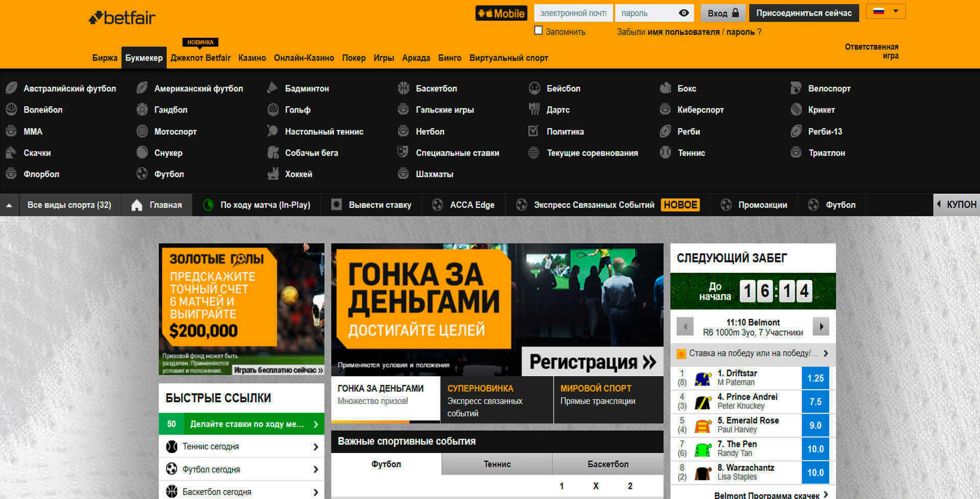Advance to next race with right arrow

point(821,326)
